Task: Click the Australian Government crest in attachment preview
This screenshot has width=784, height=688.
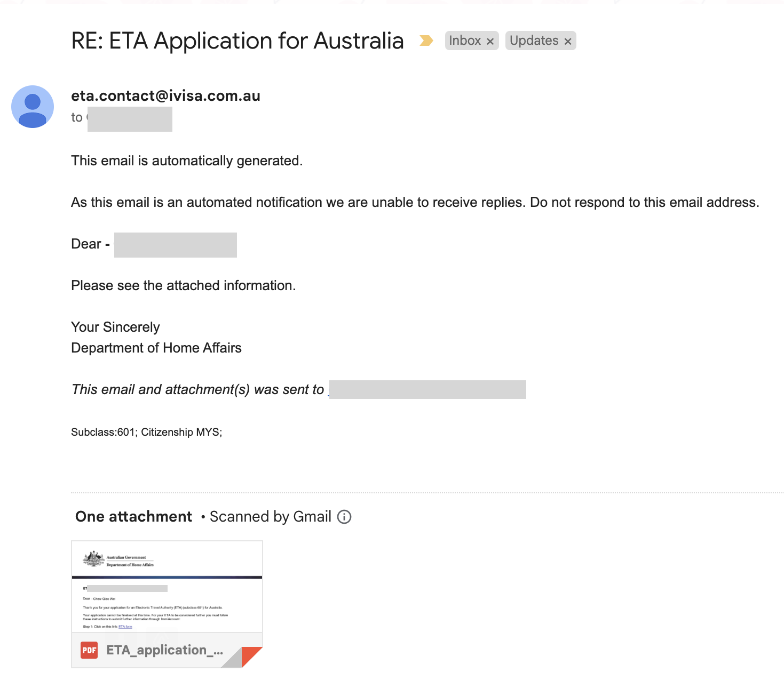Action: [94, 559]
